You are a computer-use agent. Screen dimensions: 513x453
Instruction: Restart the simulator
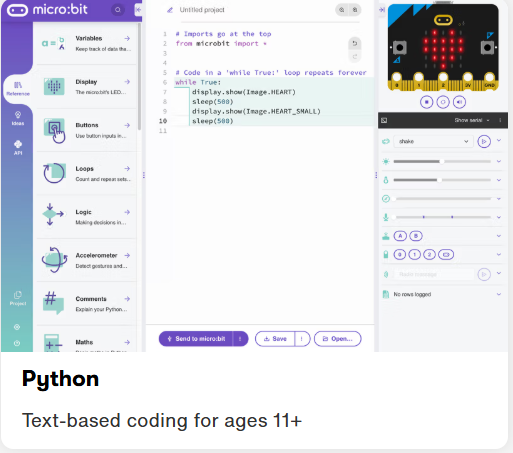tap(443, 102)
